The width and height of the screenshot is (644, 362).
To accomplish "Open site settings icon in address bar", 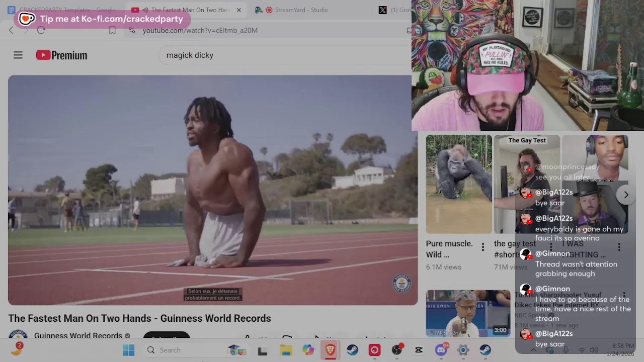I will (x=132, y=30).
